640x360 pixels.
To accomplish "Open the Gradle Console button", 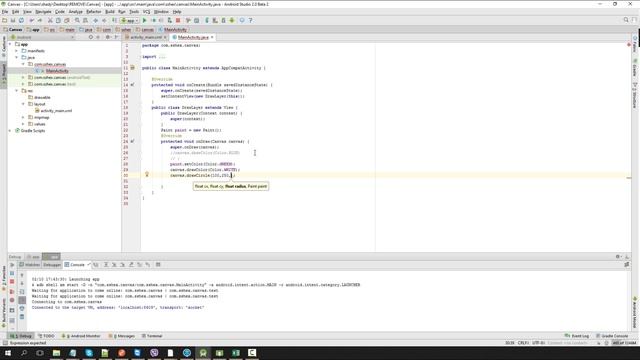I will tap(612, 336).
